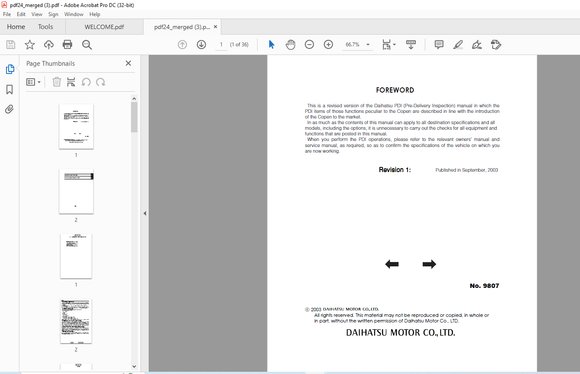
Task: Select the arrow Selection tool
Action: click(272, 45)
